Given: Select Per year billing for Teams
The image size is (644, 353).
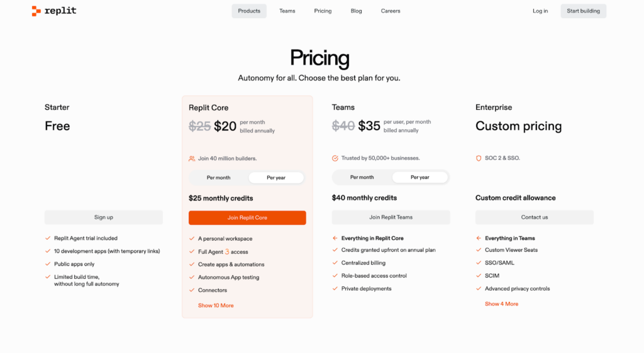Looking at the screenshot, I should click(x=419, y=177).
